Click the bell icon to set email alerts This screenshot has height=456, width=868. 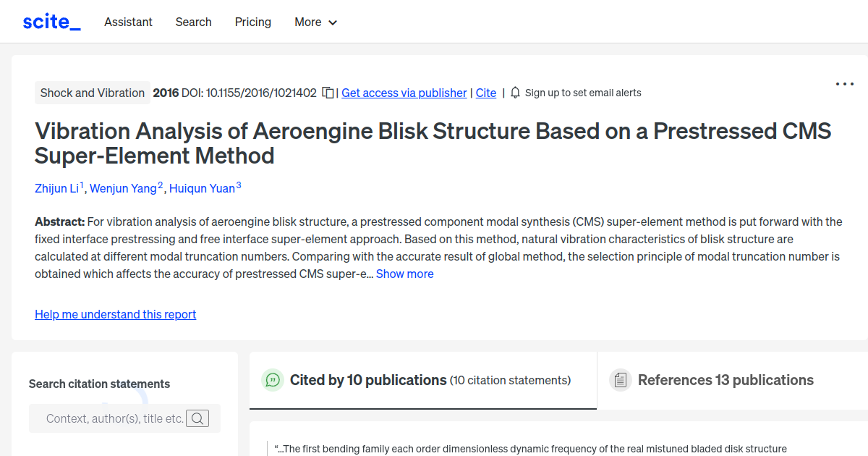pos(514,93)
